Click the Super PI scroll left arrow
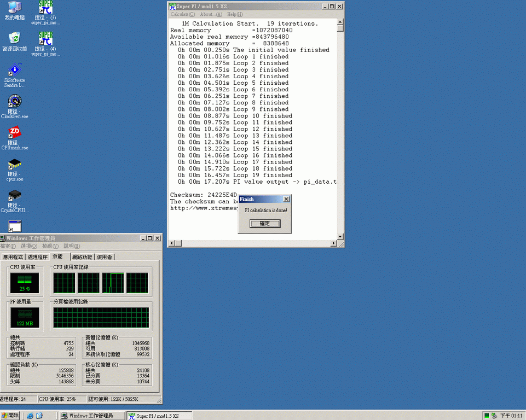 click(x=172, y=243)
